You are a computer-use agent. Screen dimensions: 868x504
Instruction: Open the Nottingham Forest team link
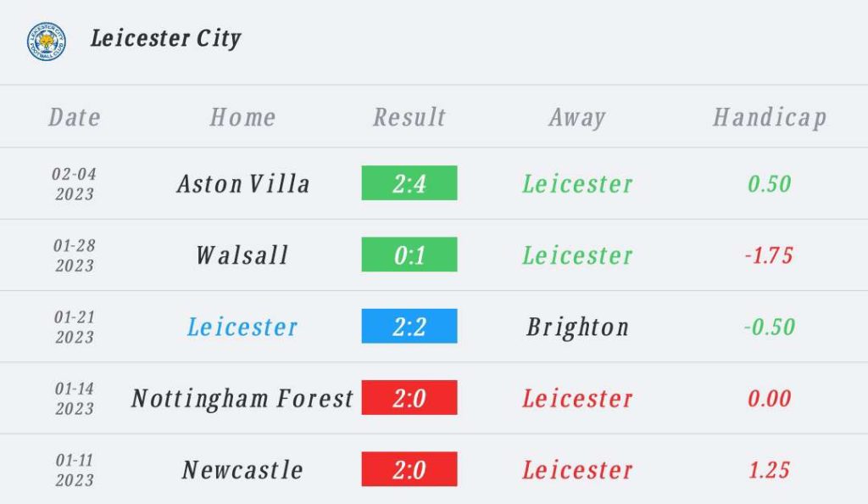[x=242, y=399]
